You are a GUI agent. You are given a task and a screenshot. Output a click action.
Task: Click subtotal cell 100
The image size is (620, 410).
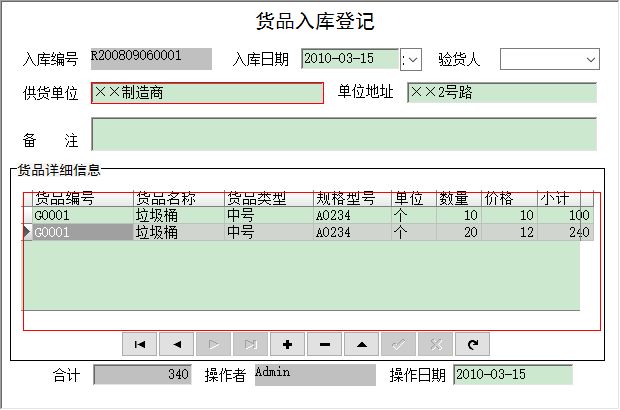(565, 215)
